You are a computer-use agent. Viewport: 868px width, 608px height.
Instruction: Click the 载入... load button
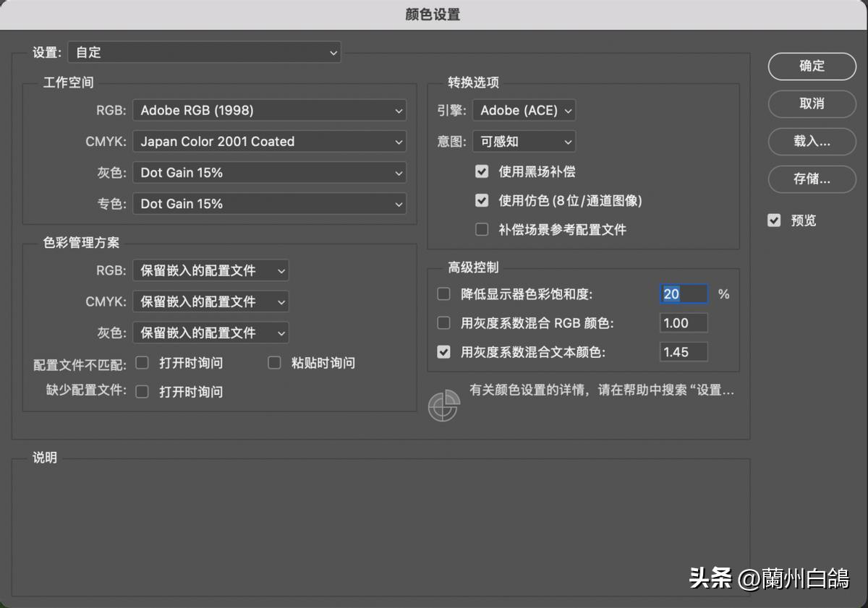(811, 141)
